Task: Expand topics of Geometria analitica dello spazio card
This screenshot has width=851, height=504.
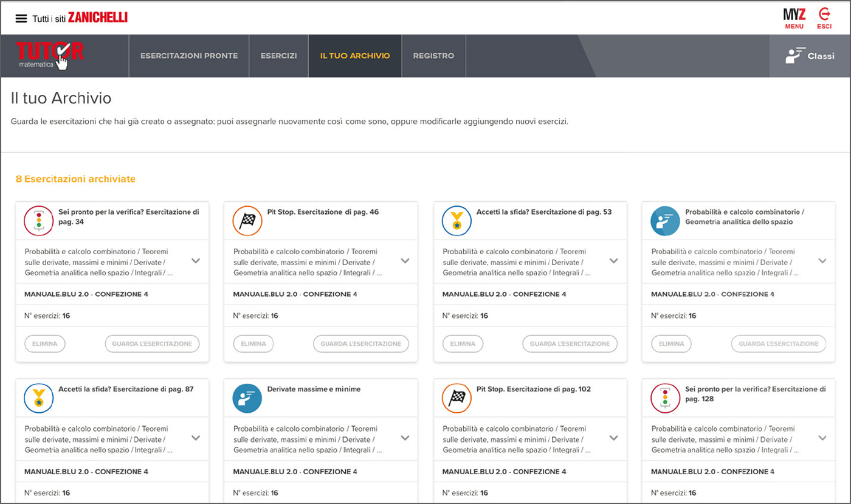Action: [x=822, y=261]
